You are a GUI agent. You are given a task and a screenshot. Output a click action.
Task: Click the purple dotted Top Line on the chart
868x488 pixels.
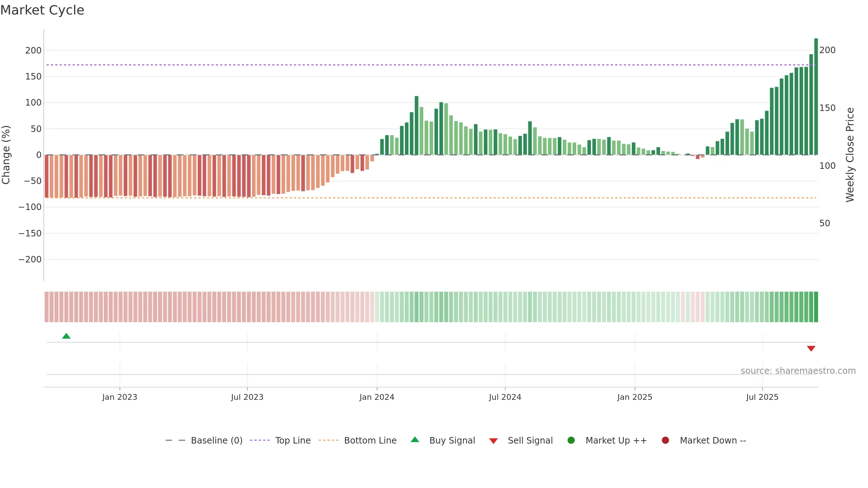[431, 65]
